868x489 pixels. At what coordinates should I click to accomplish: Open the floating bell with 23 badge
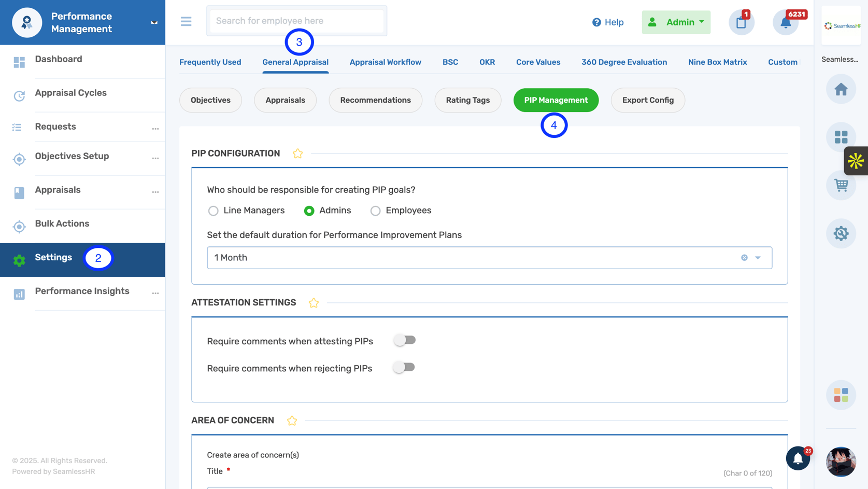click(798, 458)
